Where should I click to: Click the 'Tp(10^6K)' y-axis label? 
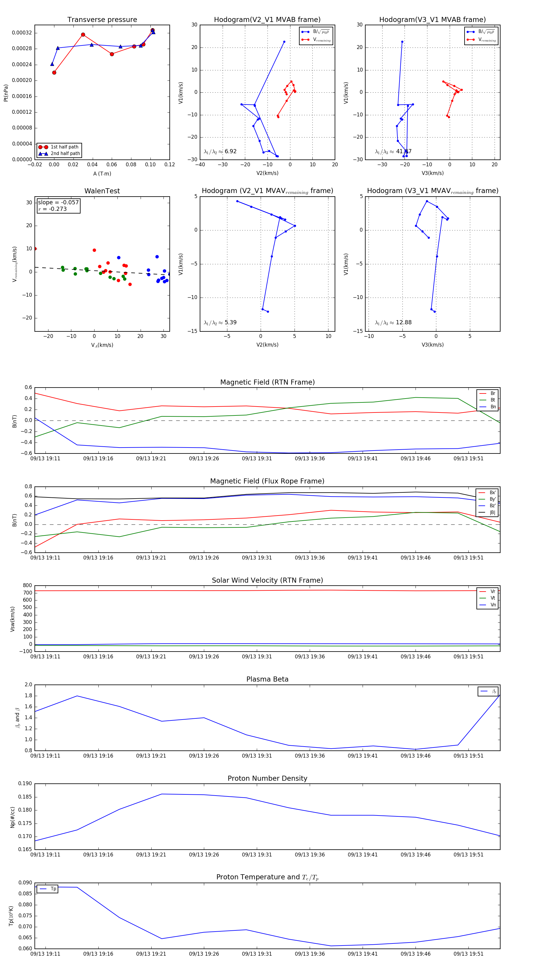[11, 916]
